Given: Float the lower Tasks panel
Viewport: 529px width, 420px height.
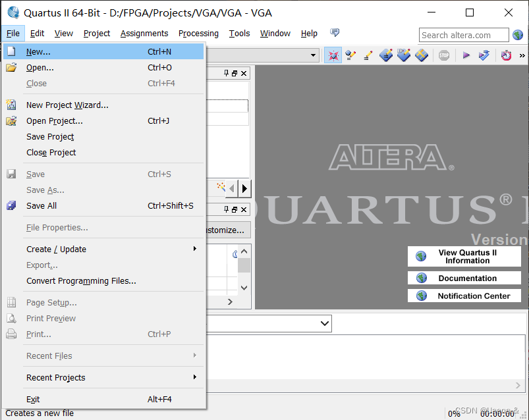Looking at the screenshot, I should pyautogui.click(x=235, y=209).
